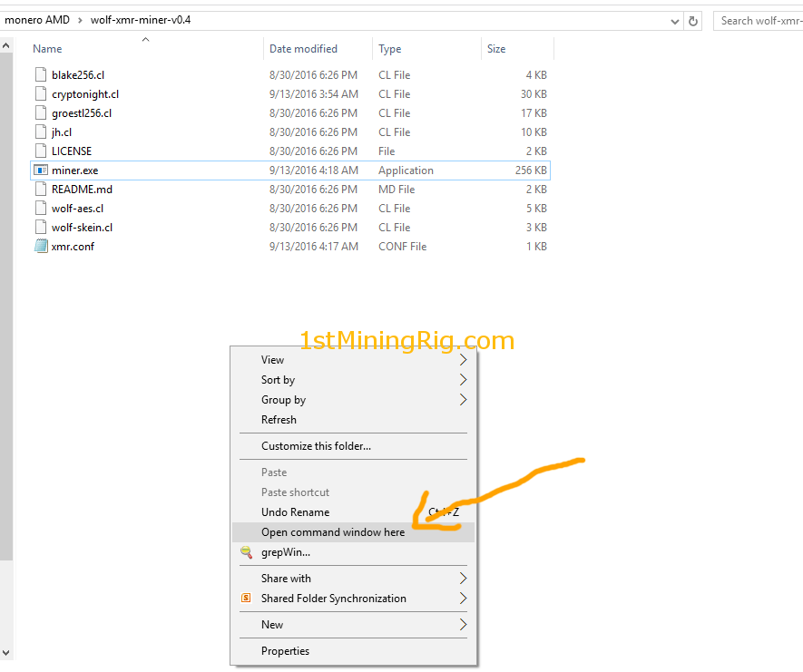
Task: Choose New in the context menu
Action: point(353,625)
